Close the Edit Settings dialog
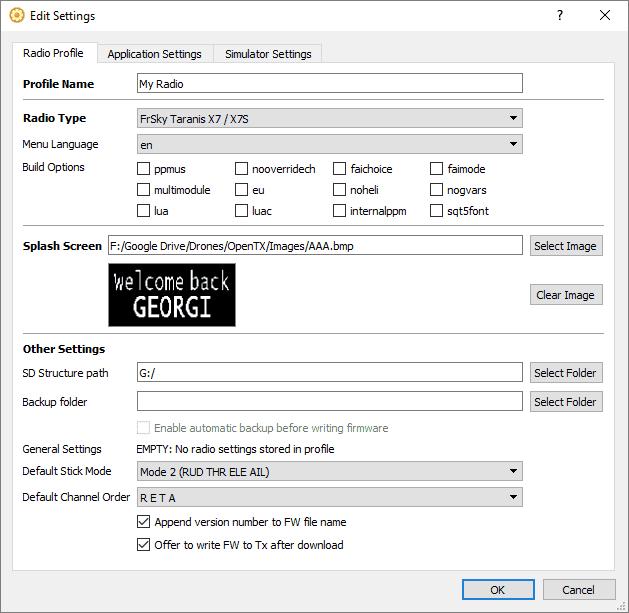 click(605, 16)
